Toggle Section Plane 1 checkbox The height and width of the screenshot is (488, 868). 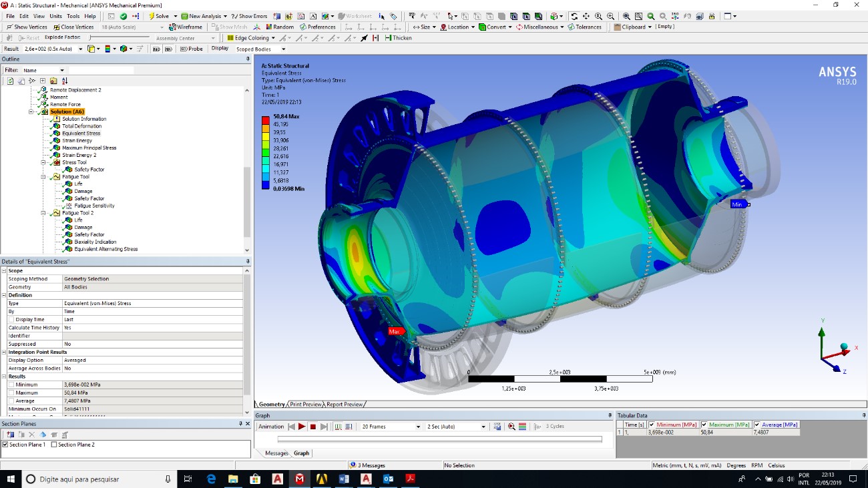5,445
